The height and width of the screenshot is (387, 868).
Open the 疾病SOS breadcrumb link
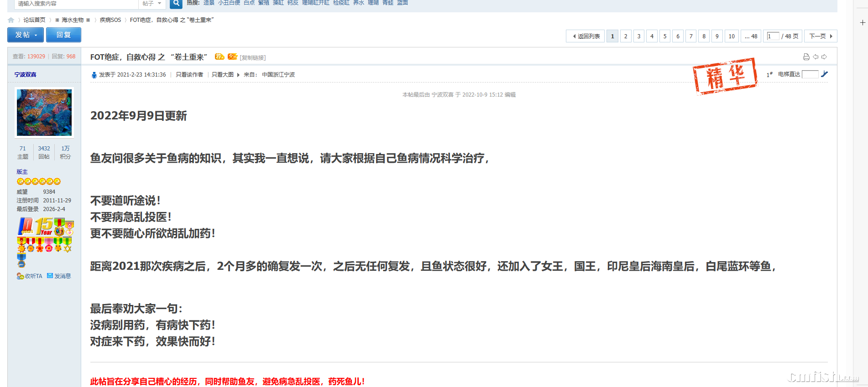pyautogui.click(x=110, y=20)
